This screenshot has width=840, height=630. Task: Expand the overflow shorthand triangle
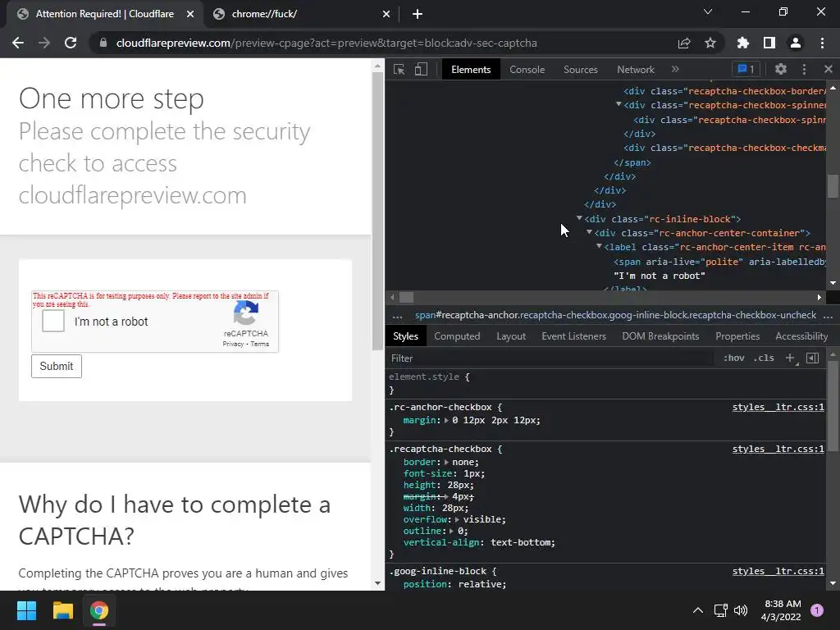457,519
